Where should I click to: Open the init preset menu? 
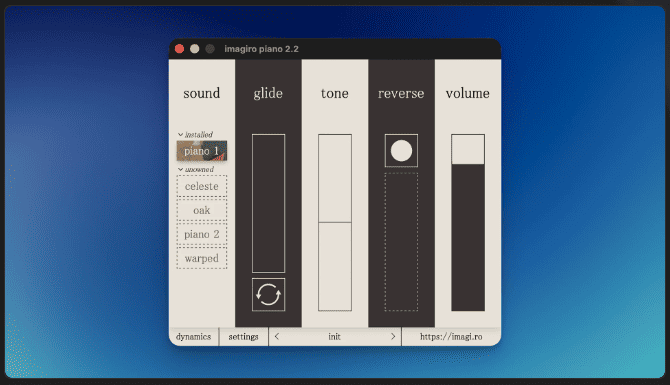click(335, 337)
